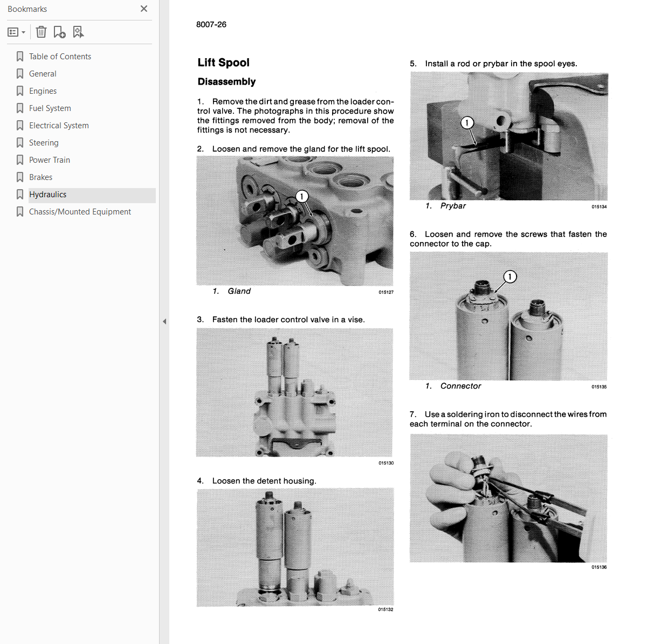Image resolution: width=668 pixels, height=644 pixels.
Task: Open the Electrical System bookmark
Action: (59, 126)
